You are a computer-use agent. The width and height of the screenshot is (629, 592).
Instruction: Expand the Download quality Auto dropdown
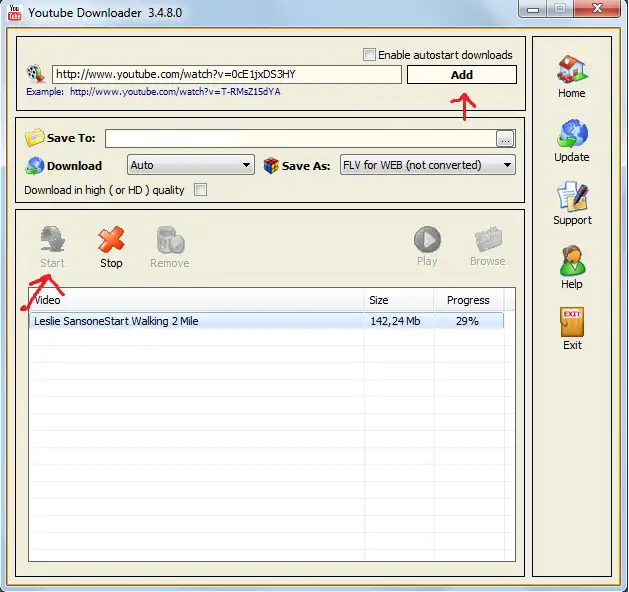pos(190,165)
